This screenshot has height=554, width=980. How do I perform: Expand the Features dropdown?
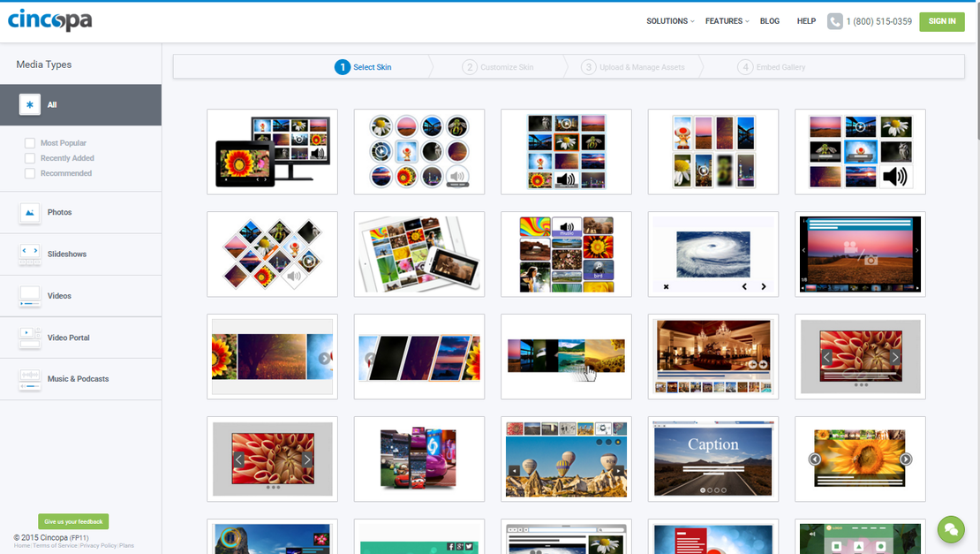(x=724, y=21)
